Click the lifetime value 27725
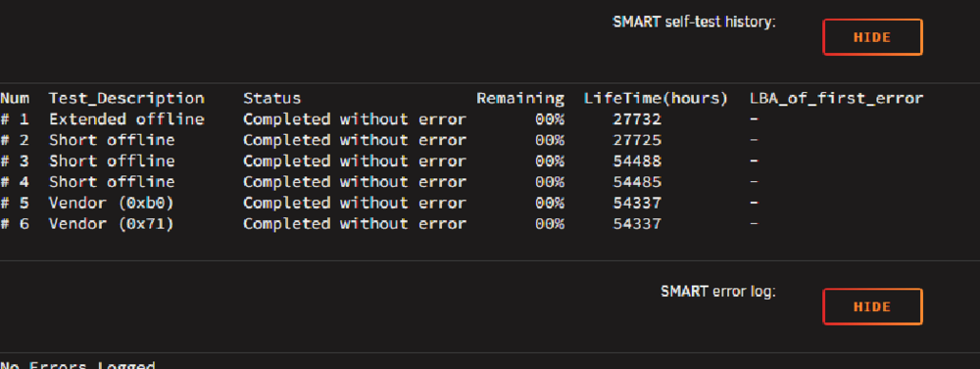 (637, 140)
